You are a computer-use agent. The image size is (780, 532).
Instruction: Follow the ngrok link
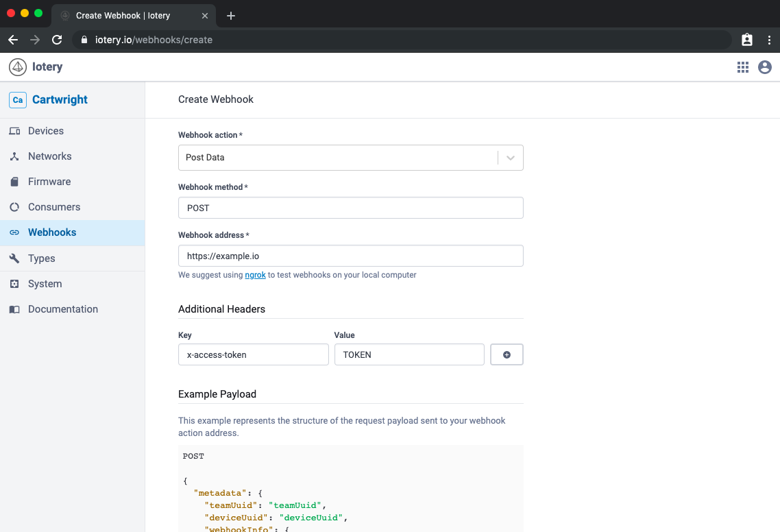(x=255, y=275)
